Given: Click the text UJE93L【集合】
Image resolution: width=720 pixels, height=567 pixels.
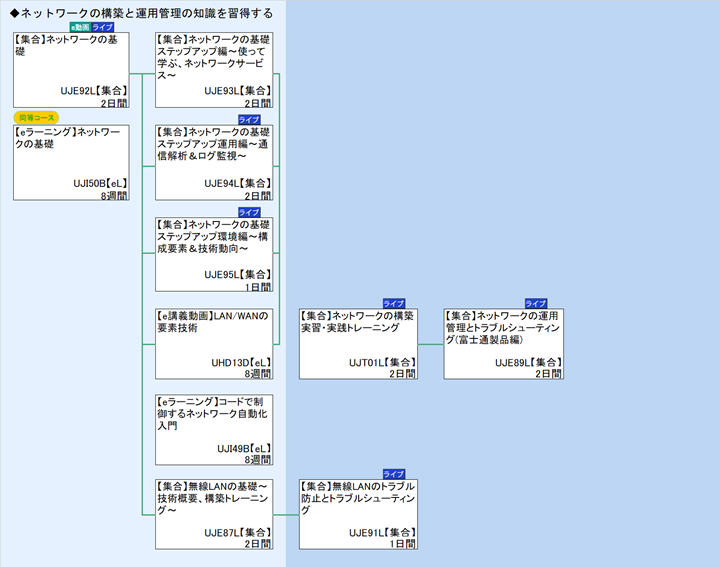Looking at the screenshot, I should coord(237,91).
